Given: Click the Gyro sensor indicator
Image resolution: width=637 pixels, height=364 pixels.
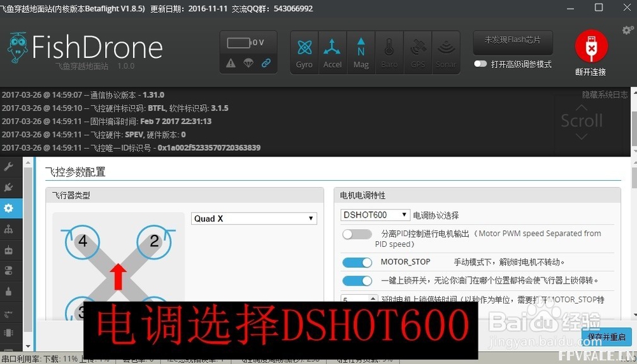Looking at the screenshot, I should [304, 53].
